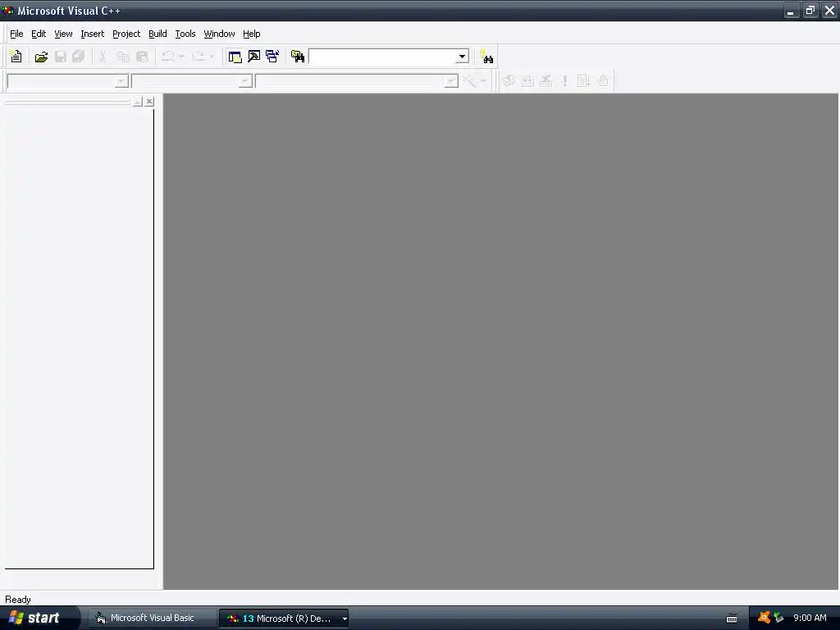Screen dimensions: 840x630
Task: Open the WizardBar actions dropdown arrow
Action: (x=482, y=81)
